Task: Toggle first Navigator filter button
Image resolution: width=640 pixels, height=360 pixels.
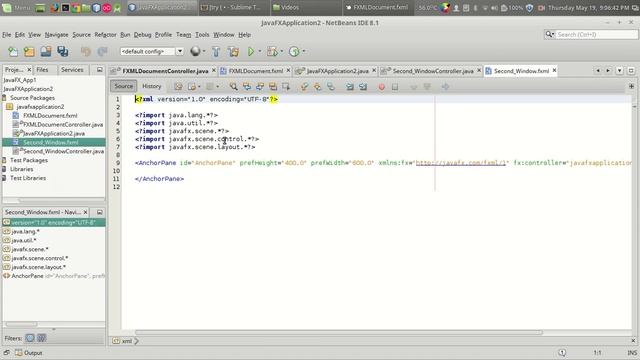Action: [30, 338]
